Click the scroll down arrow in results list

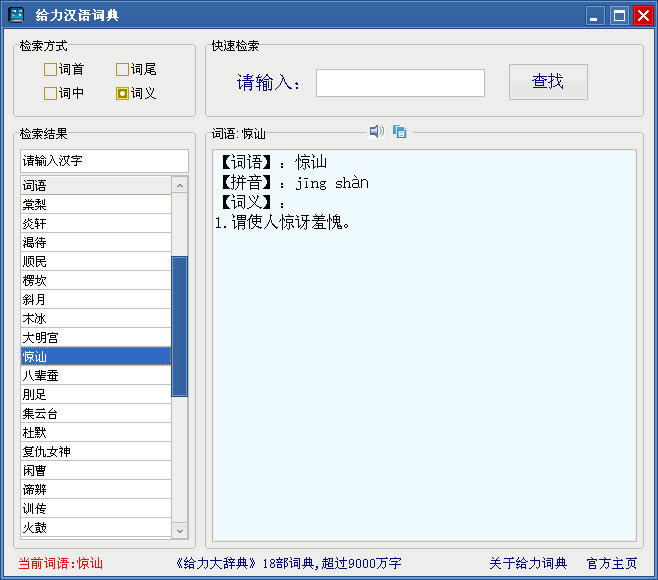coord(180,530)
